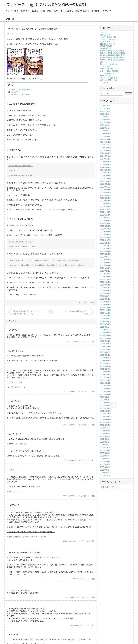Open category ワノ国編 感想 (188)

click(108, 42)
